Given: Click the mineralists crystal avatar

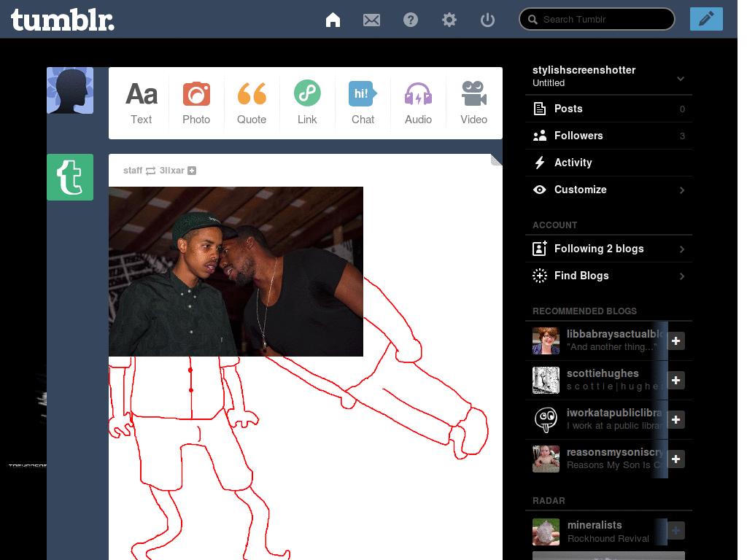Looking at the screenshot, I should 546,532.
